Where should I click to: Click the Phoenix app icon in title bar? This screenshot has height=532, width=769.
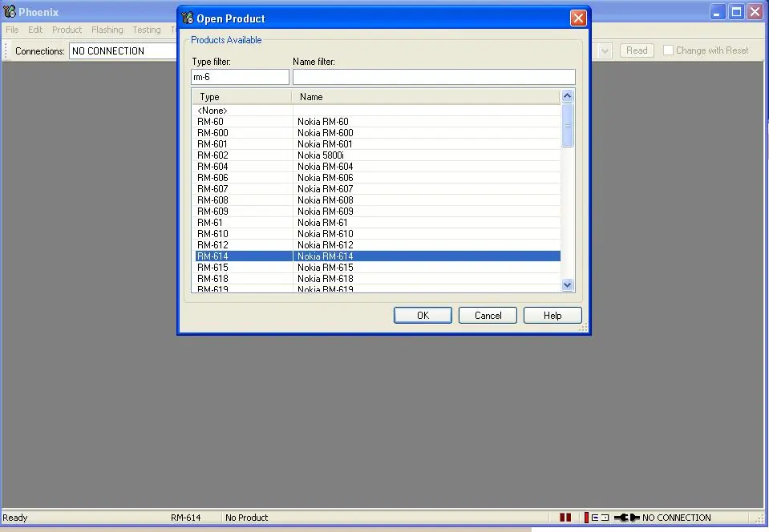(x=10, y=12)
